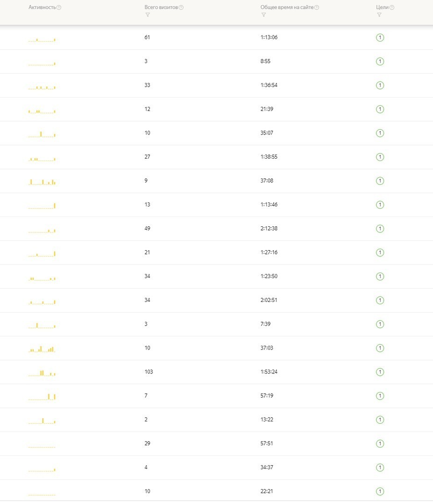
Task: Sort by Всего визитов column header
Action: click(x=161, y=7)
